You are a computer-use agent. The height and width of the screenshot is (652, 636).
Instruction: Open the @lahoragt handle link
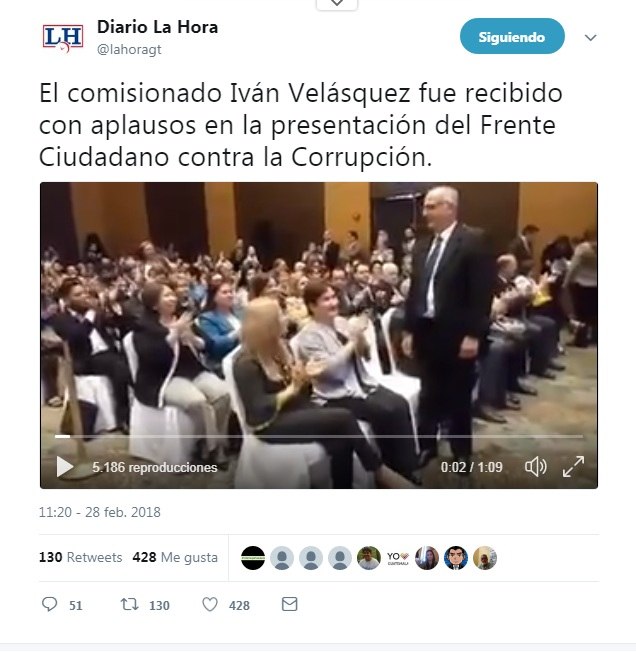[x=129, y=49]
